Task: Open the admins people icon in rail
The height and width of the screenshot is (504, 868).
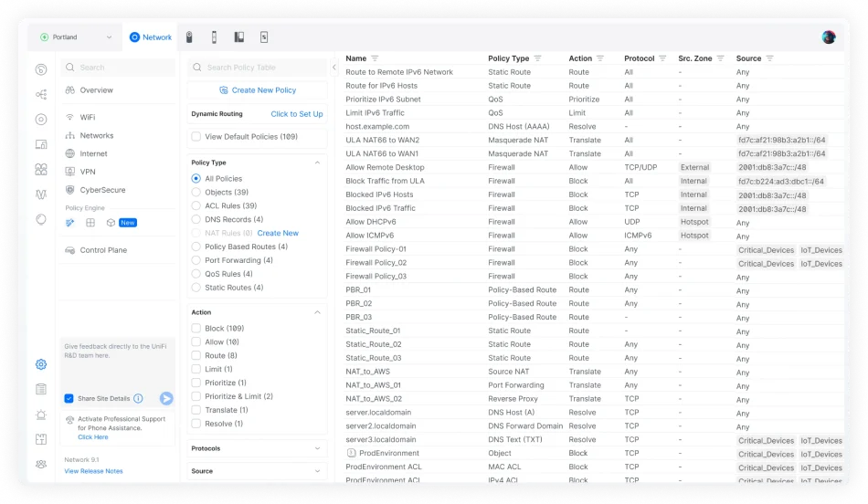Action: 41,464
